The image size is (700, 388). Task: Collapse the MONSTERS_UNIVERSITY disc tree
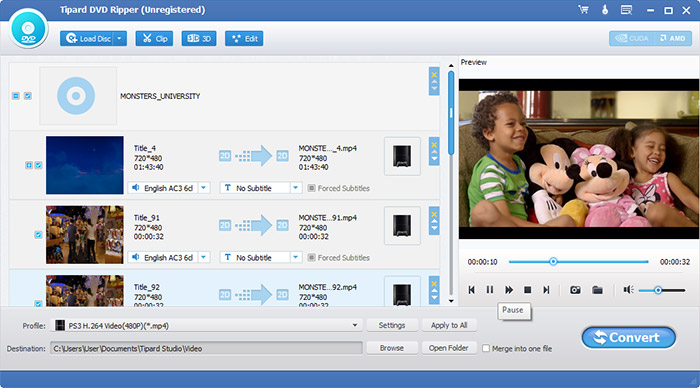click(x=16, y=96)
